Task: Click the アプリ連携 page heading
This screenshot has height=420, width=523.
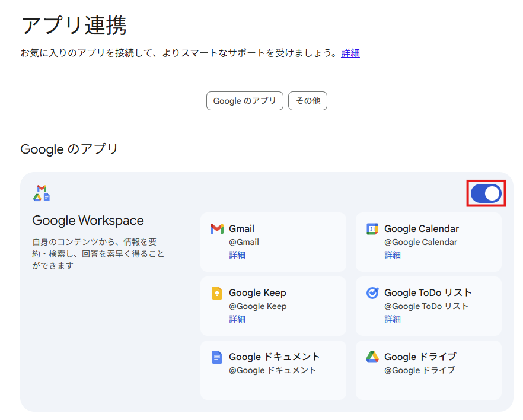Action: (74, 26)
